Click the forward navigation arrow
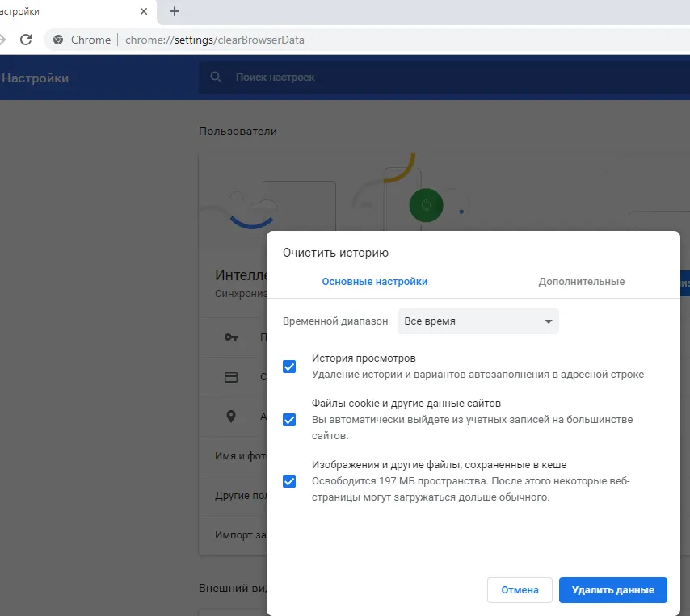The height and width of the screenshot is (616, 690). (2, 40)
